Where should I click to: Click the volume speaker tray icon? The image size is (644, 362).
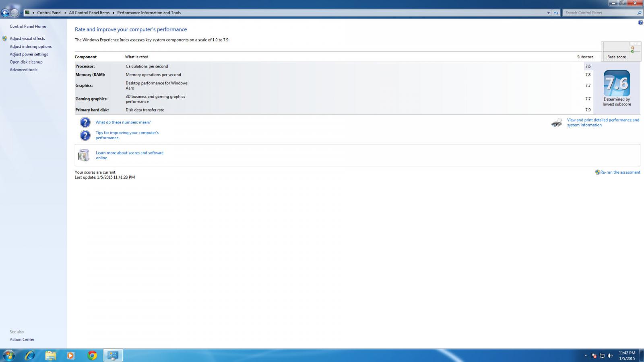[610, 356]
